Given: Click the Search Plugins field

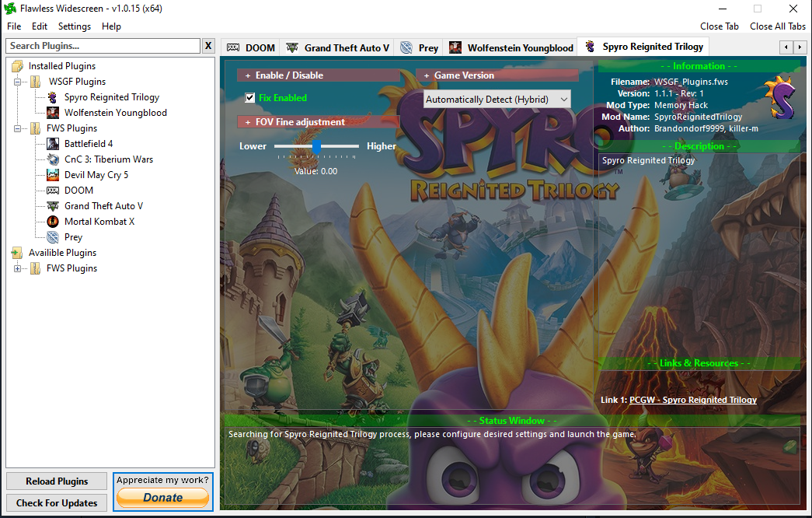Looking at the screenshot, I should pyautogui.click(x=103, y=46).
